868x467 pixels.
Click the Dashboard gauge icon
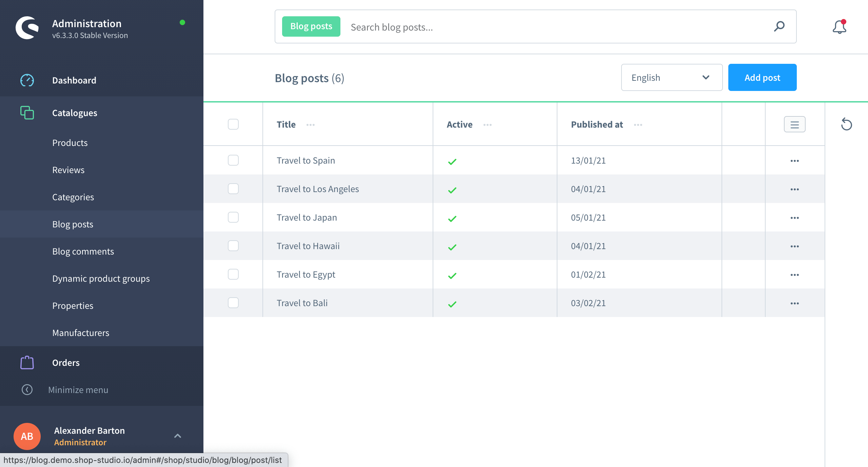coord(27,80)
